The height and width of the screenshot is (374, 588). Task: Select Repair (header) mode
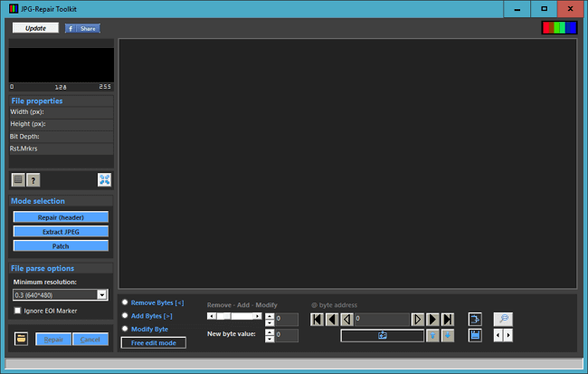pos(61,217)
